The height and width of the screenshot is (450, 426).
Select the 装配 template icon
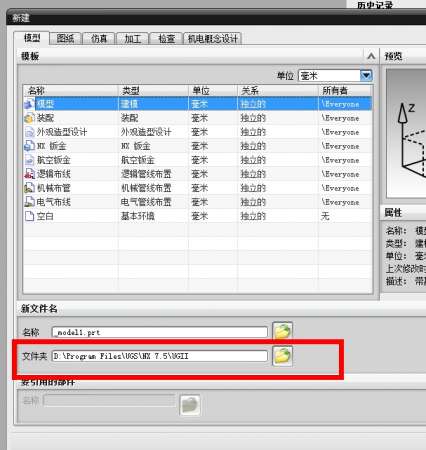coord(29,118)
